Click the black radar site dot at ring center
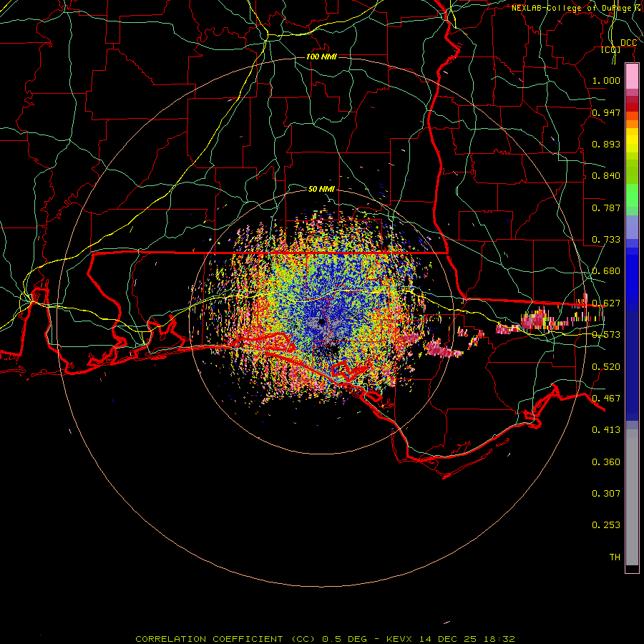The image size is (644, 644). tap(322, 322)
